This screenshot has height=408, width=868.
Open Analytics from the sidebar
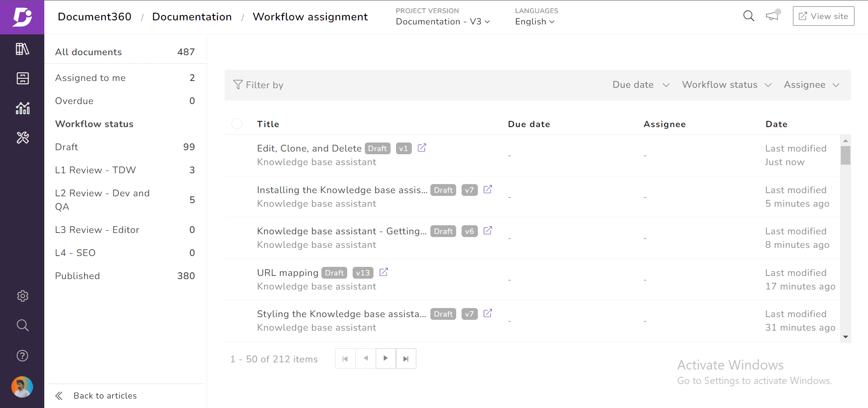pos(23,108)
